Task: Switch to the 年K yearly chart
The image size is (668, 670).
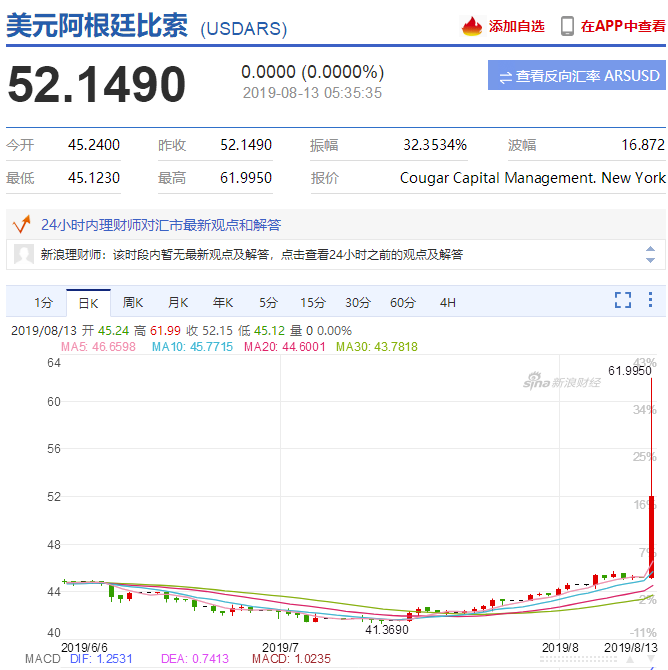Action: [x=223, y=302]
